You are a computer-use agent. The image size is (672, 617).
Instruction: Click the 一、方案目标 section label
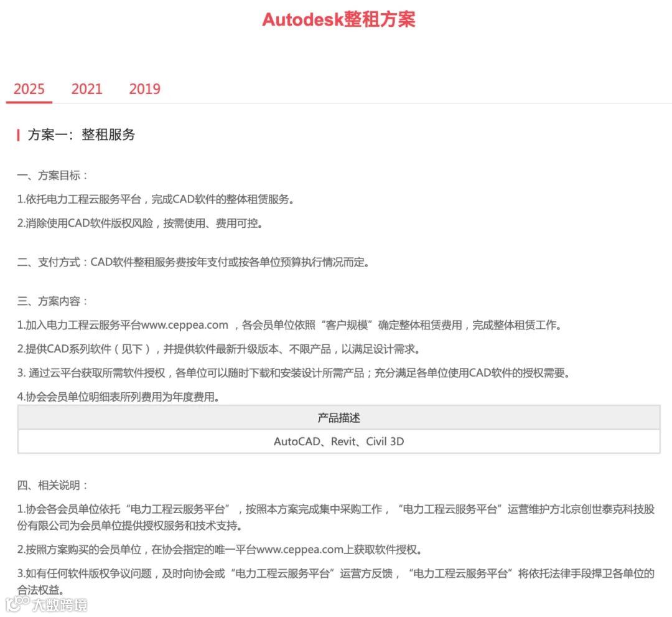pos(52,176)
